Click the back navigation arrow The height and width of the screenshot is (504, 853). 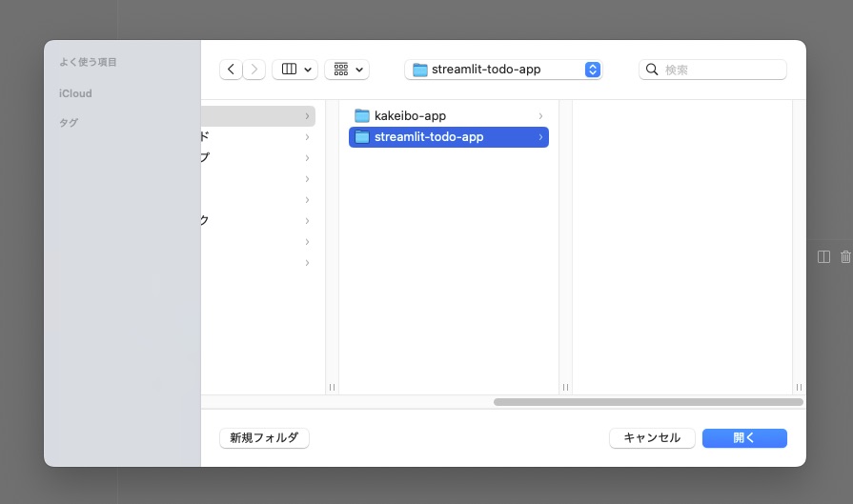point(231,70)
